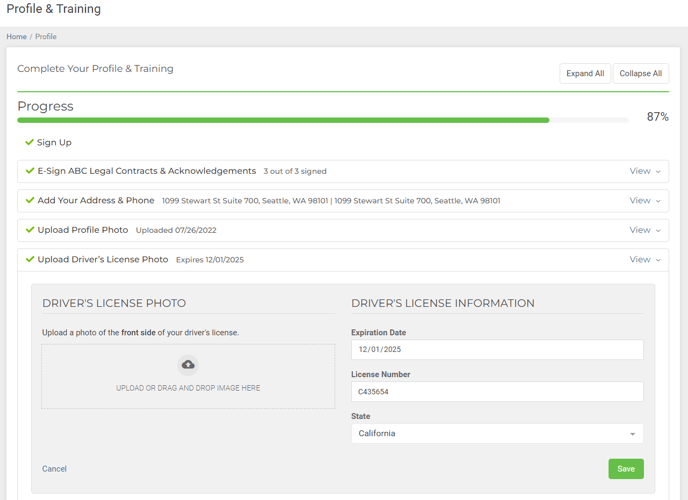The width and height of the screenshot is (688, 500).
Task: Click checkmark icon beside Upload Driver's License Photo
Action: (x=29, y=259)
